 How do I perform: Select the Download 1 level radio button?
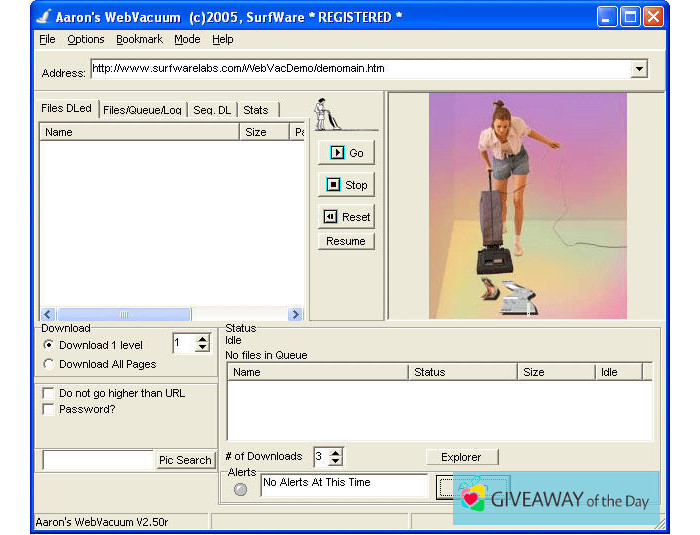pos(49,345)
